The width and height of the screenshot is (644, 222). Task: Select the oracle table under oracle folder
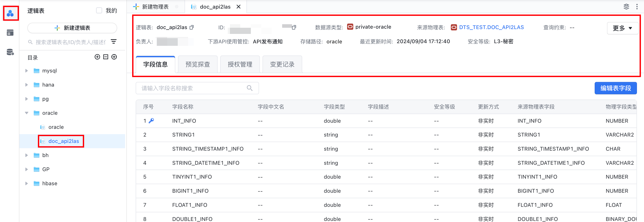56,127
